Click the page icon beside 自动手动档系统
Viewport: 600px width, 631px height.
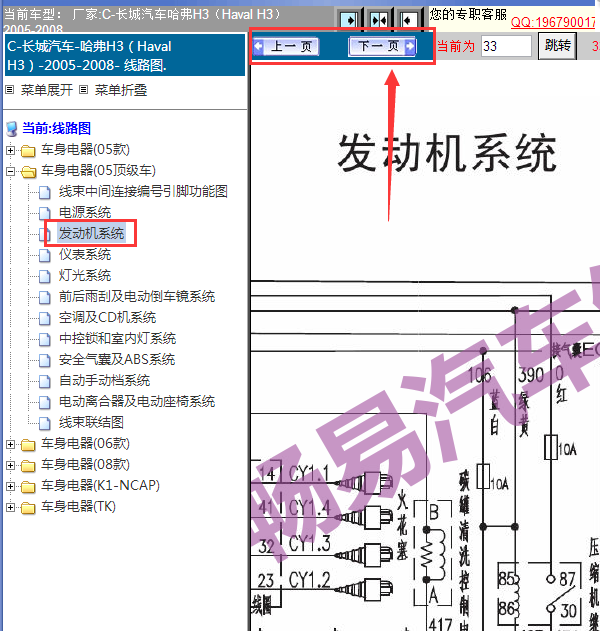(x=45, y=381)
